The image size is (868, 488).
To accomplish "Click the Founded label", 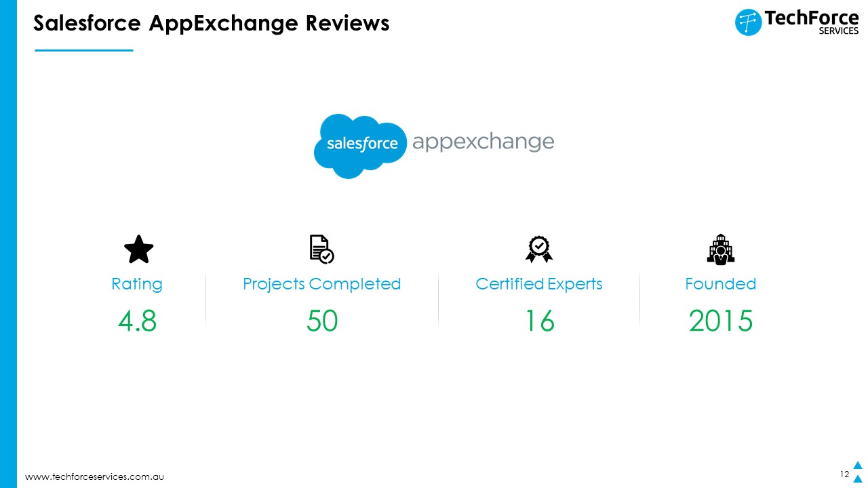I will pyautogui.click(x=721, y=284).
